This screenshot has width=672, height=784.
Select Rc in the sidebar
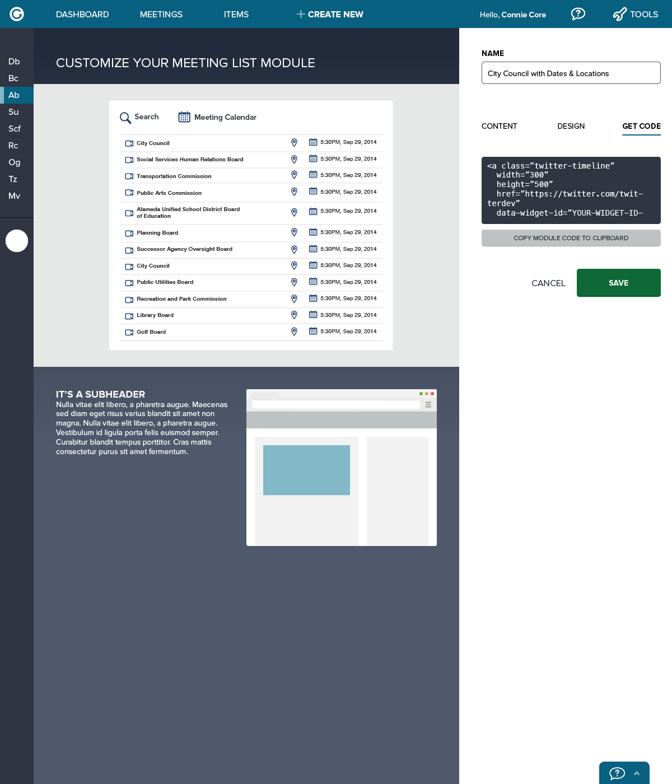[13, 146]
